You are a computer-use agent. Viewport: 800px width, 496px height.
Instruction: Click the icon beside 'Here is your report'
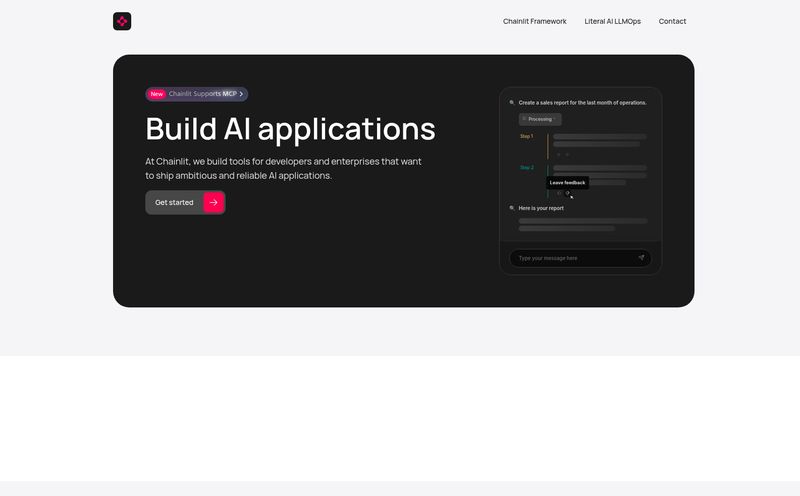[512, 208]
